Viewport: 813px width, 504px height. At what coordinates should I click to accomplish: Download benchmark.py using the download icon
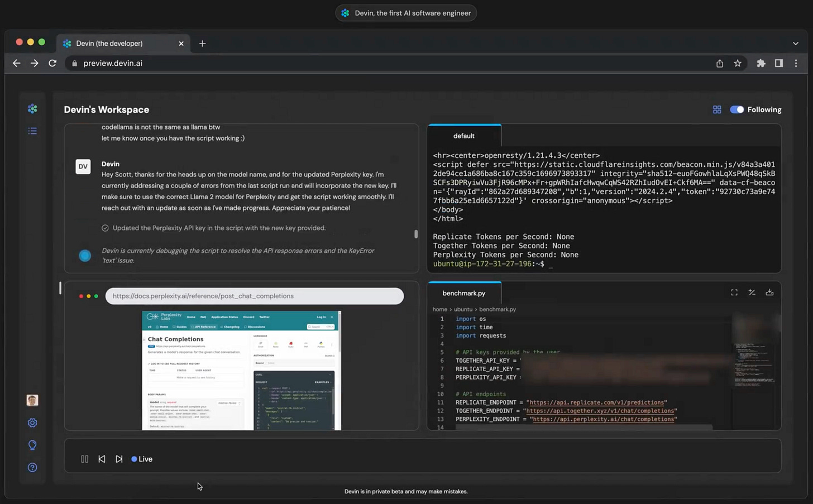point(769,292)
